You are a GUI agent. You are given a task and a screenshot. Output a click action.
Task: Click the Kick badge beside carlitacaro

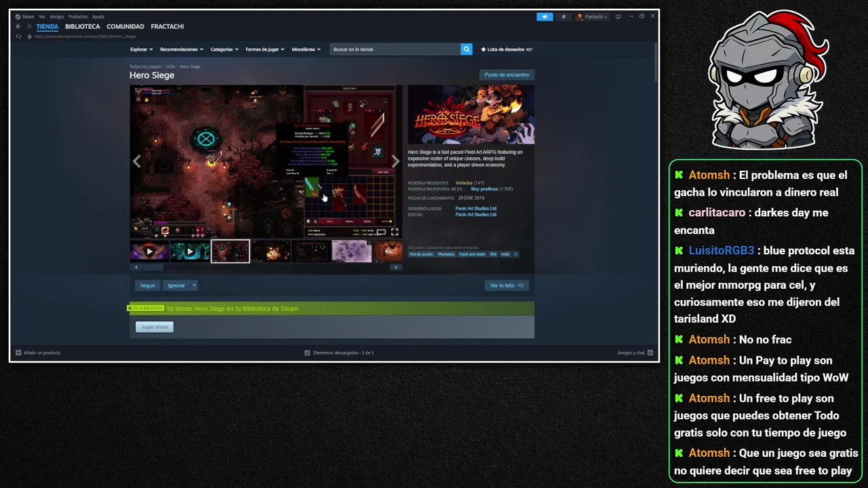679,213
